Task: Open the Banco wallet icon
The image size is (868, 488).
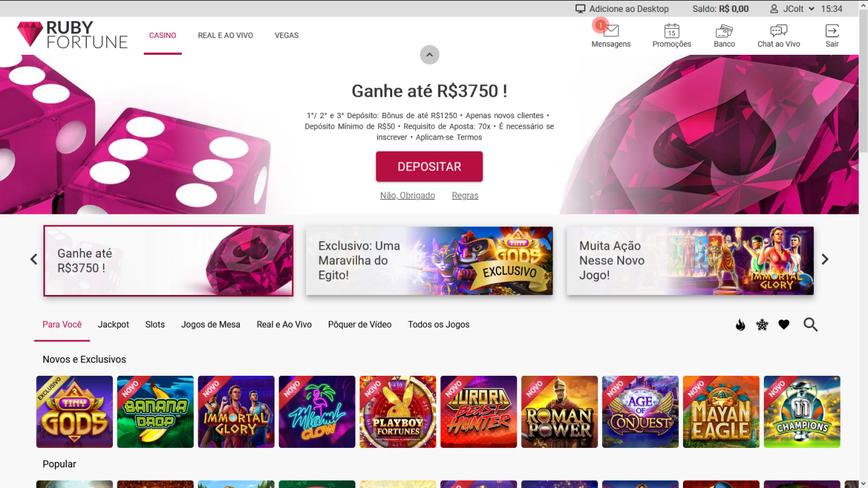Action: tap(724, 31)
